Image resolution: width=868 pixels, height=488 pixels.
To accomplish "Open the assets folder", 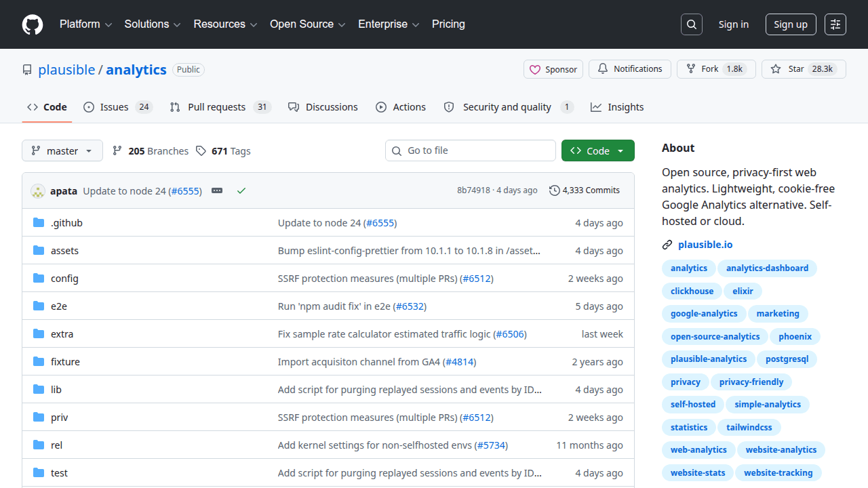I will [x=64, y=251].
